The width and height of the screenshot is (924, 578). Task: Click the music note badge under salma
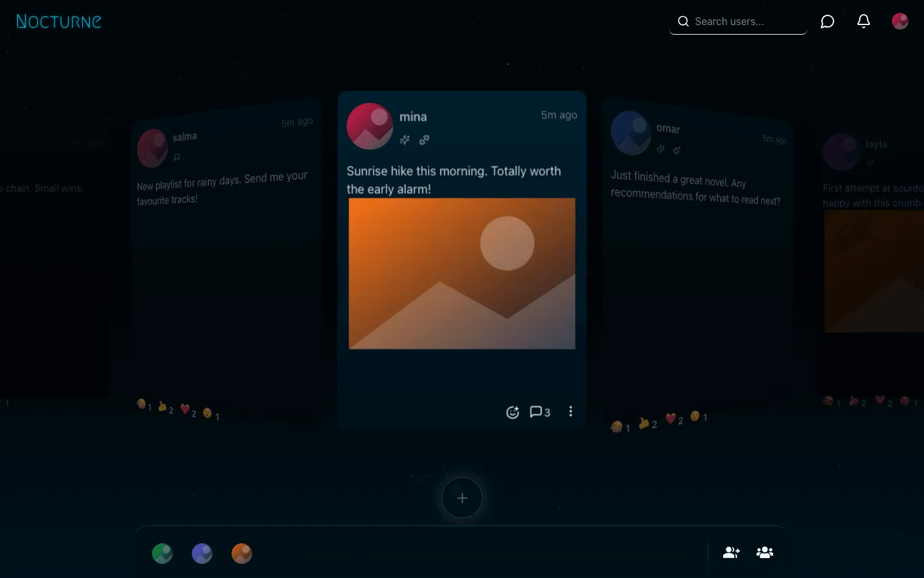[x=176, y=157]
